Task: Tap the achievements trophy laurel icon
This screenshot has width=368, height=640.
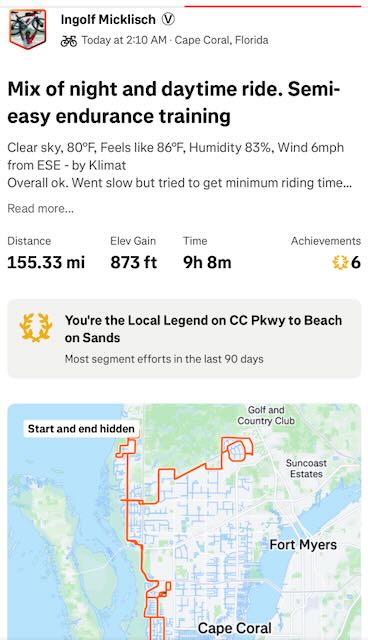Action: coord(340,262)
